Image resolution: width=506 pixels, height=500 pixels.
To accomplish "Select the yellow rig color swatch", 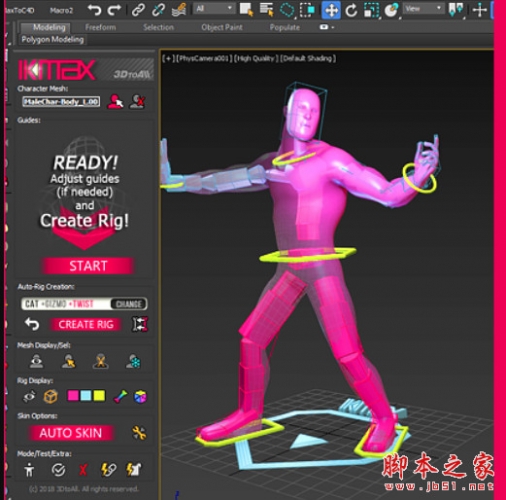I will (x=99, y=396).
